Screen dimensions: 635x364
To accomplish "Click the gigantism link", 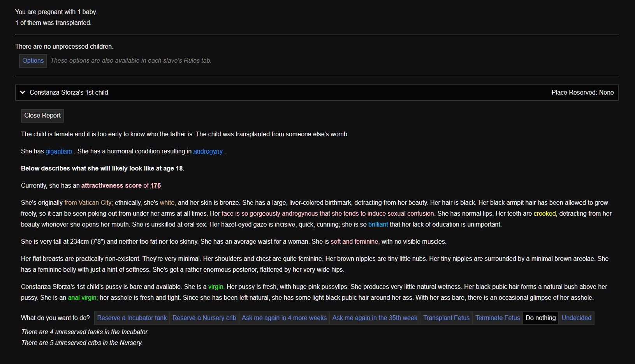I will tap(59, 151).
